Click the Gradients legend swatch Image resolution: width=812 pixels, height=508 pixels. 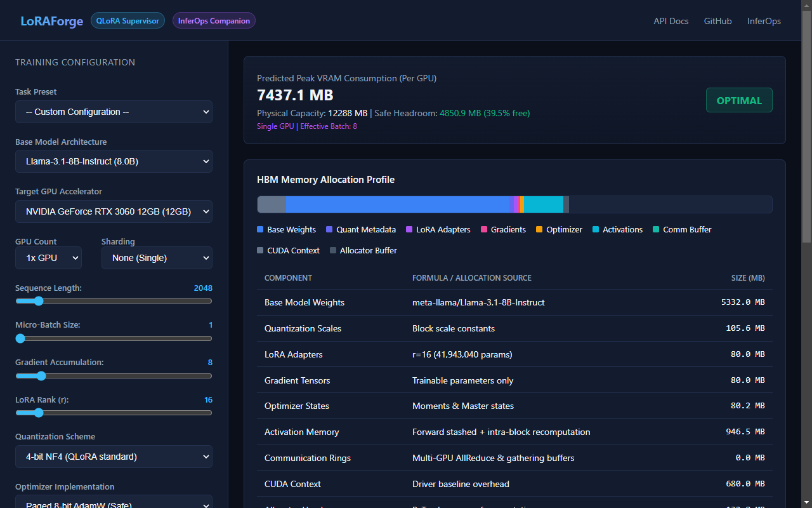pos(484,229)
